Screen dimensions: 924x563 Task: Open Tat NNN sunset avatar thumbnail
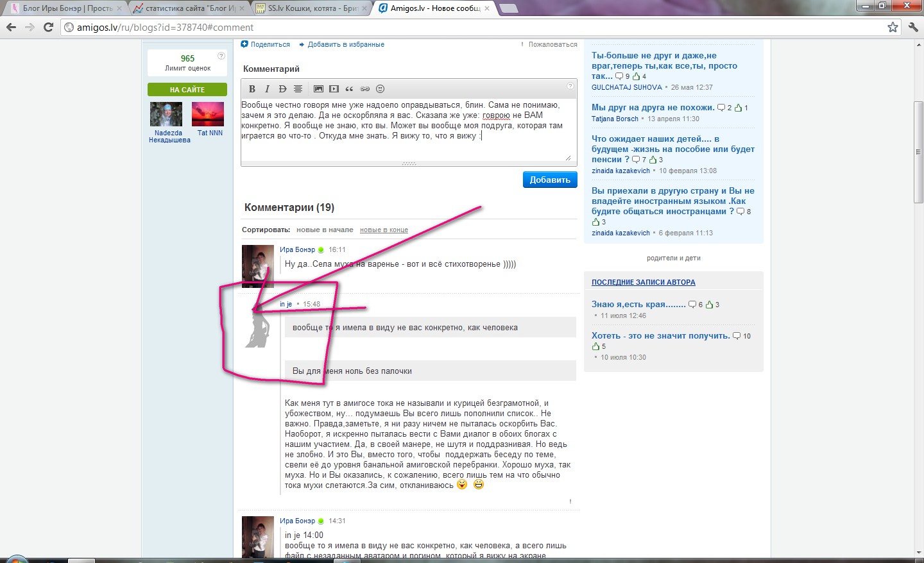[208, 114]
